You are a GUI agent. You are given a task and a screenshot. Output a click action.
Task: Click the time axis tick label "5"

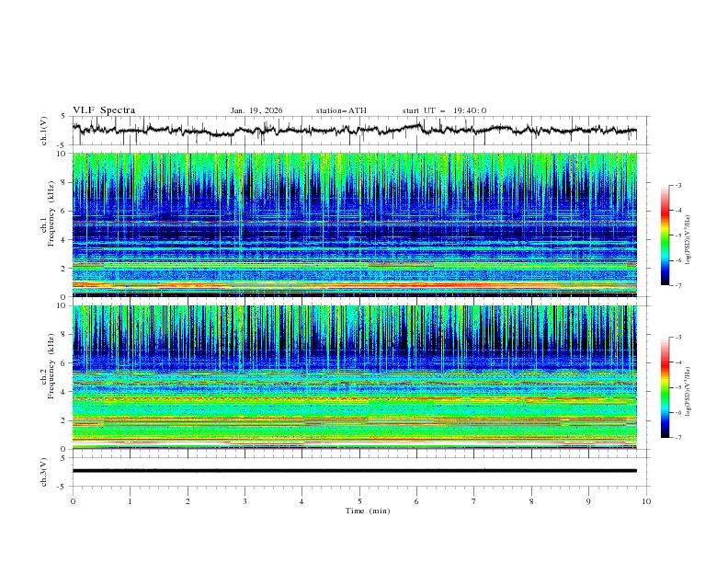(359, 501)
